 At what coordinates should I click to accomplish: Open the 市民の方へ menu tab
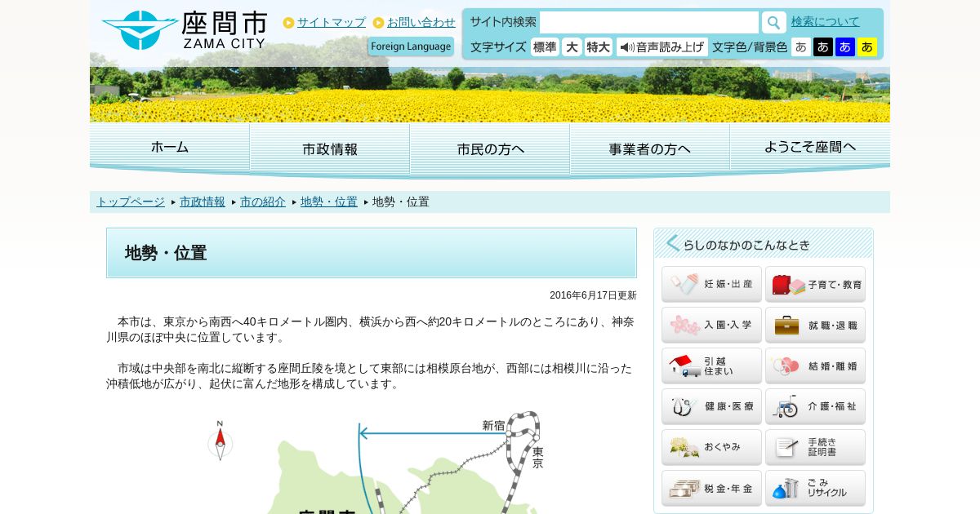tap(490, 149)
